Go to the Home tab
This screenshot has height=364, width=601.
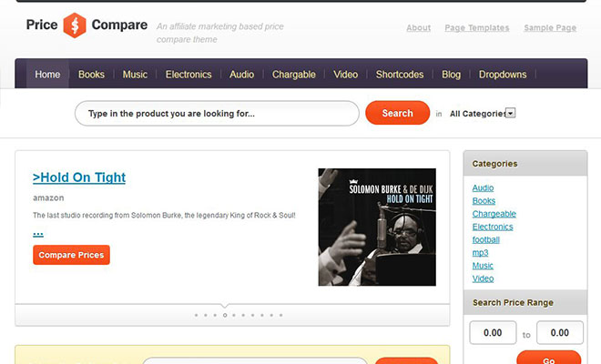47,75
